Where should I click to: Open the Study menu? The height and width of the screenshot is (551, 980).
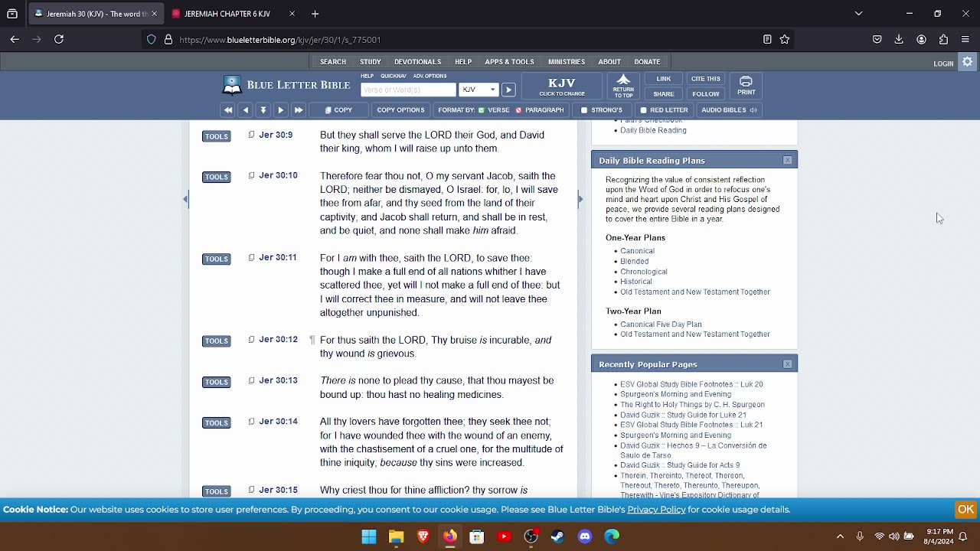click(371, 62)
